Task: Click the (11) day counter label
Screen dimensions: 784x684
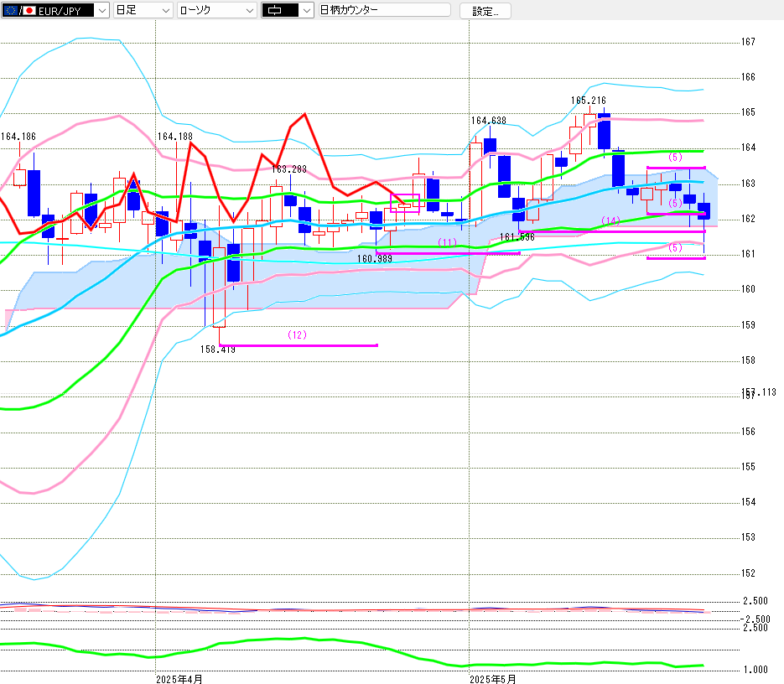Action: 447,243
